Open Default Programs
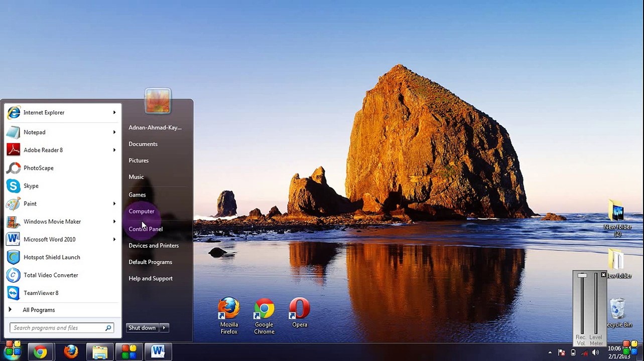 150,262
